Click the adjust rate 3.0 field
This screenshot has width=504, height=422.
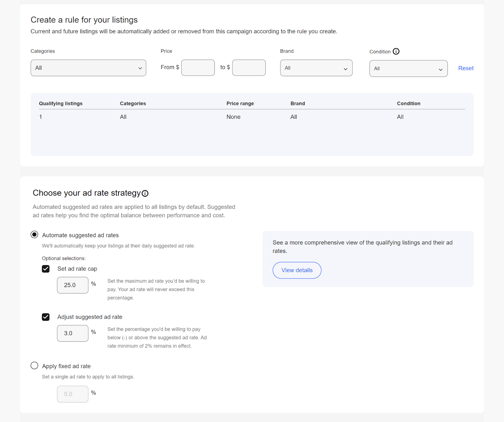(72, 333)
